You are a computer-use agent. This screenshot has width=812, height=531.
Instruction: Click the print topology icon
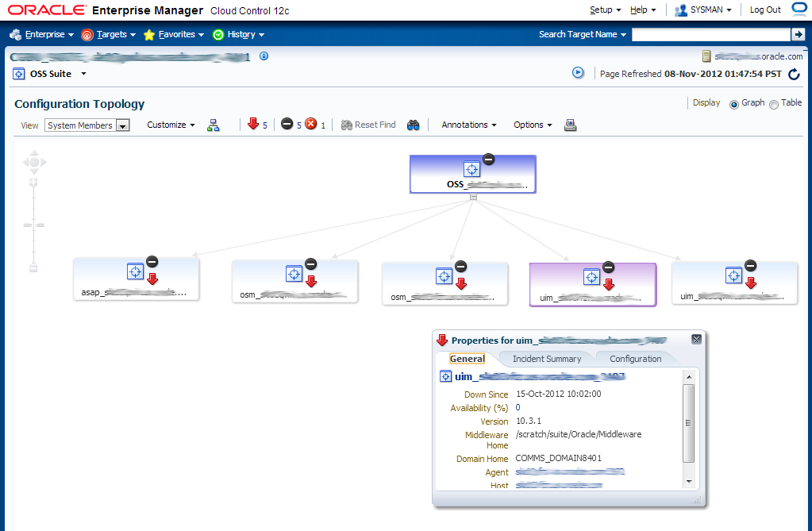pyautogui.click(x=570, y=125)
